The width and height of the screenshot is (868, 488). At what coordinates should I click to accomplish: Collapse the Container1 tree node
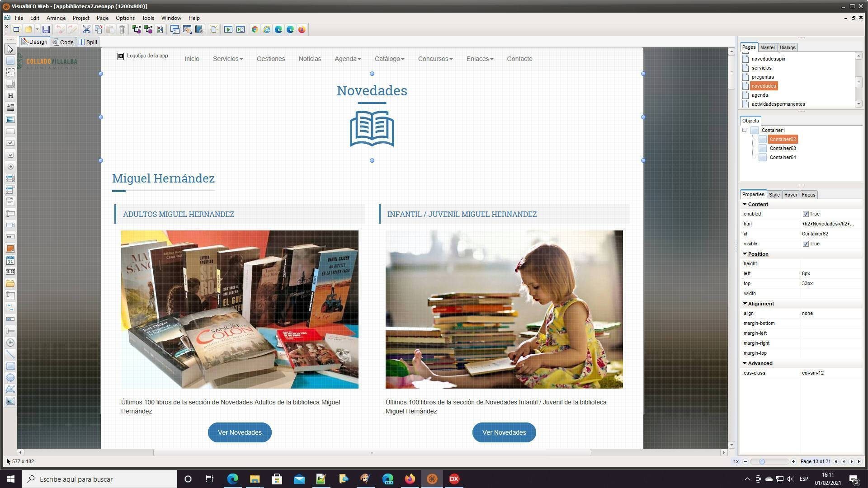pyautogui.click(x=745, y=130)
